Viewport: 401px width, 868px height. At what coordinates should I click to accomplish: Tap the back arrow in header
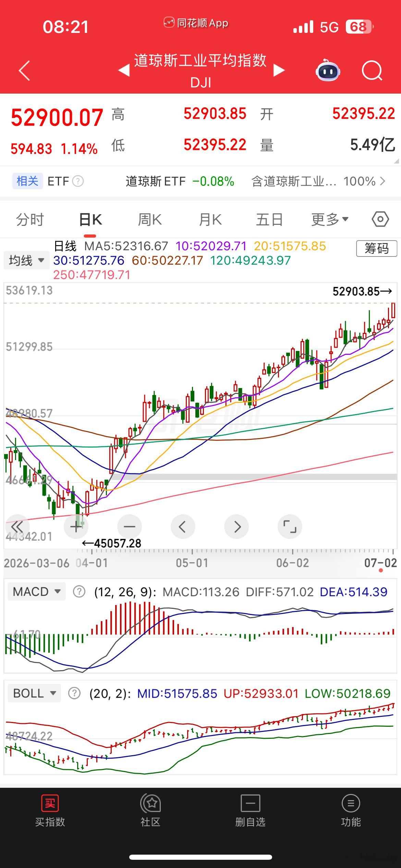point(24,71)
